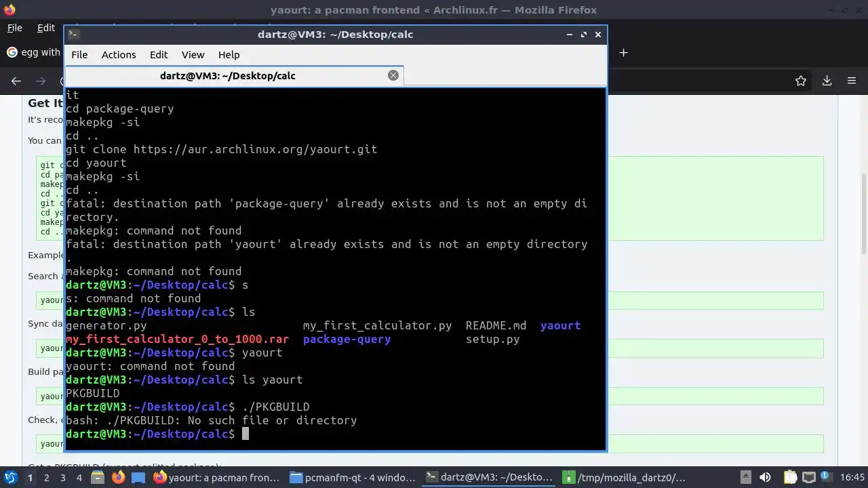Click the terminal icon in the terminal title bar
Viewport: 868px width, 488px height.
point(74,34)
